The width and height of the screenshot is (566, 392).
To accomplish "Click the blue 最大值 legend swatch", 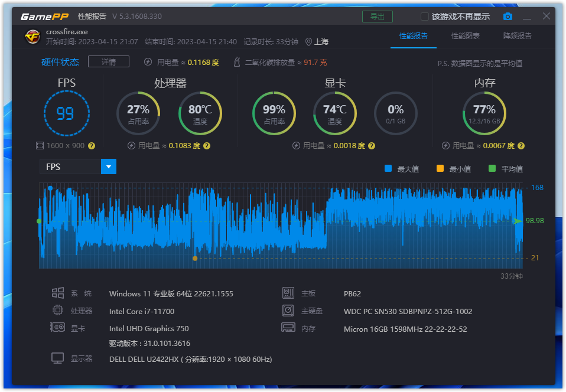I will coord(388,168).
